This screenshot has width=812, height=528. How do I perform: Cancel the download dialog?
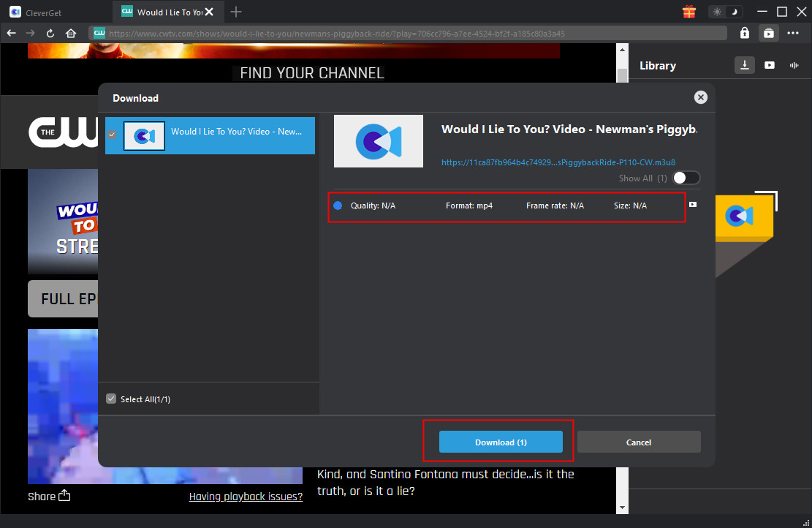638,442
